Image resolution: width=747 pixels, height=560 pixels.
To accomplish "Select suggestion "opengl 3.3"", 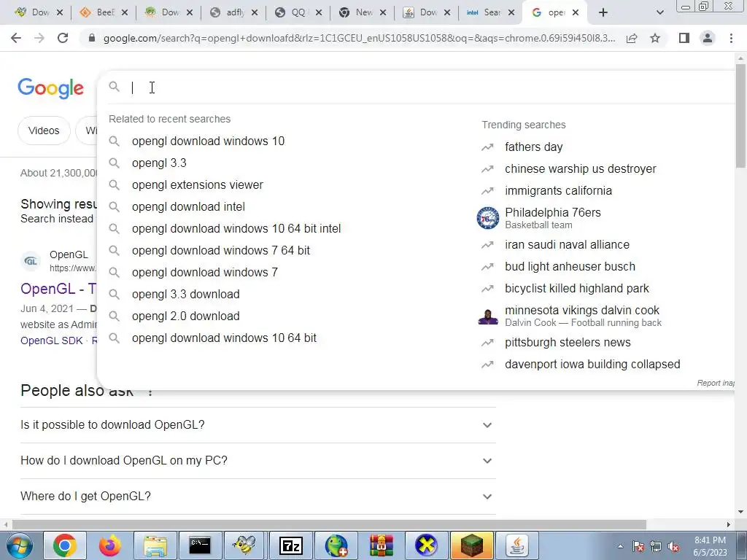I will click(x=159, y=163).
